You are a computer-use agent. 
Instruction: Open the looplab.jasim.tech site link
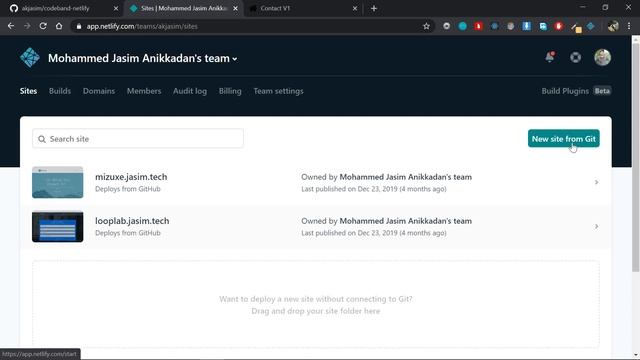(x=132, y=221)
